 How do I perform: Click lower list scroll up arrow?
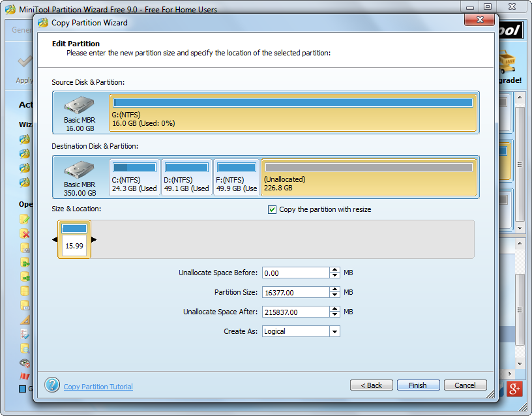(x=520, y=243)
